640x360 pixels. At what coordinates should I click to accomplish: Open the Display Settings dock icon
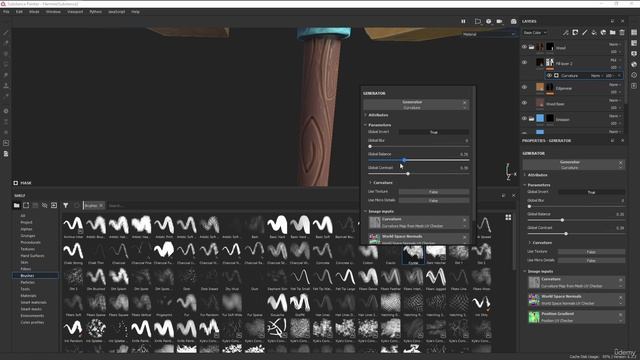coord(634,53)
